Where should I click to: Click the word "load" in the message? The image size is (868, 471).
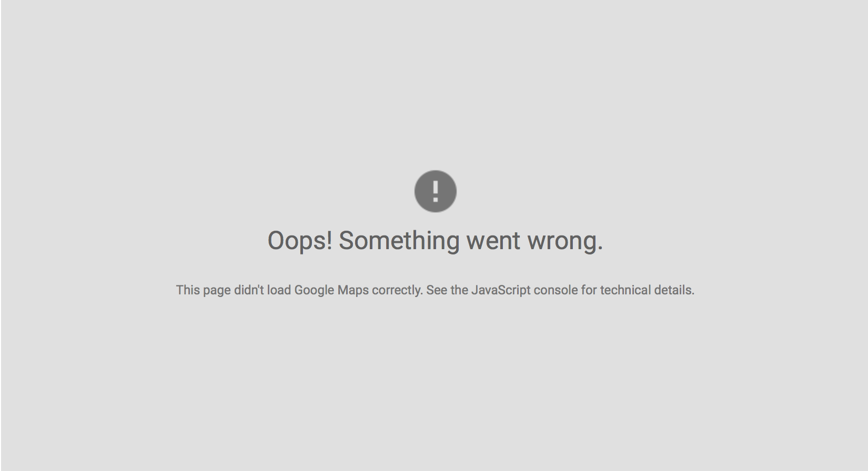[279, 290]
